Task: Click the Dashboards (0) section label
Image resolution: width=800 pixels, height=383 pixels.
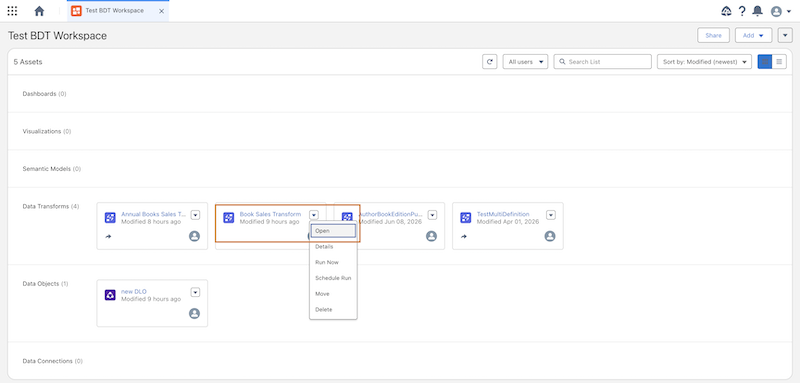Action: click(x=44, y=94)
